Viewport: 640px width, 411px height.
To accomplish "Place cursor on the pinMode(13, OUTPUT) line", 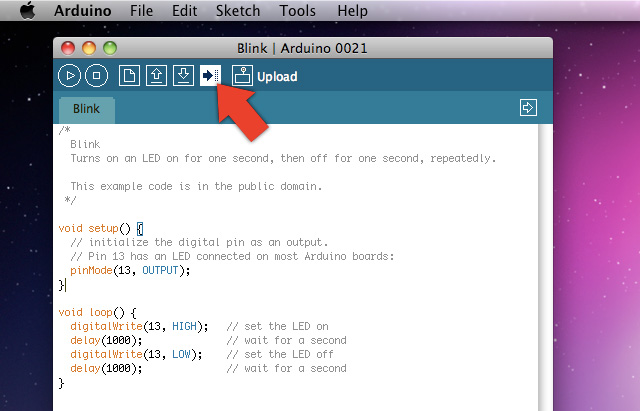I will (x=129, y=270).
